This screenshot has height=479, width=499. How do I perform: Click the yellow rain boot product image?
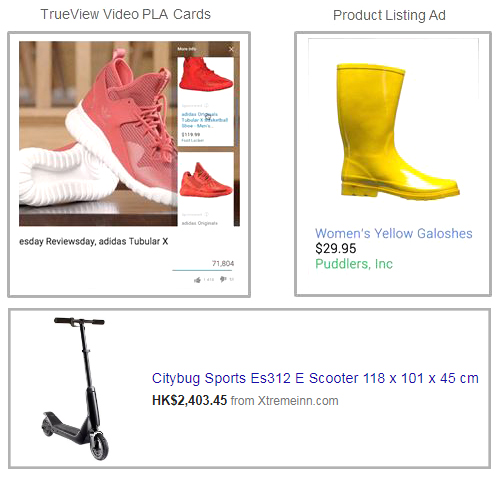[399, 132]
